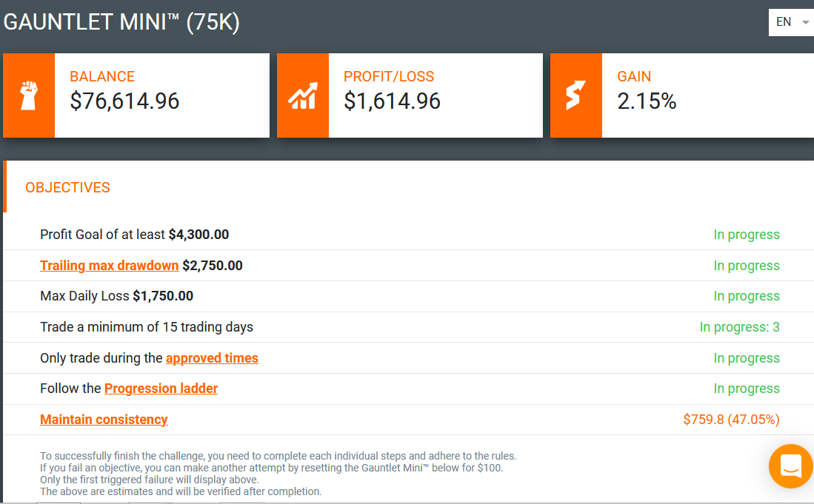This screenshot has width=814, height=504.
Task: Open the Progression ladder link
Action: [161, 389]
